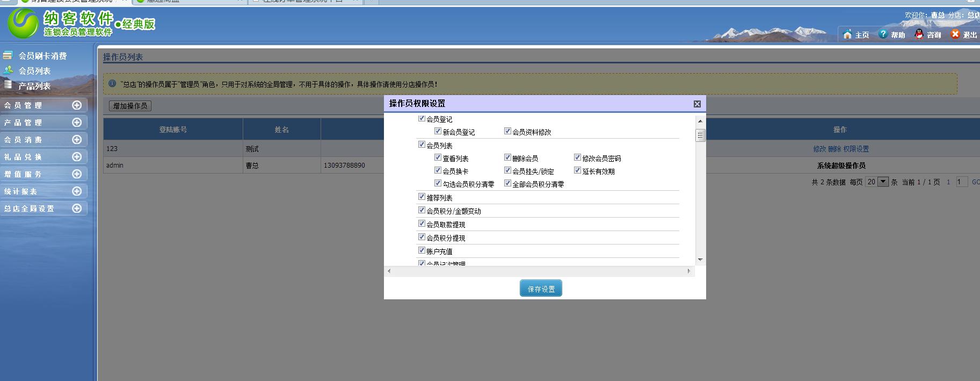
Task: Expand the 统计报表 sidebar menu
Action: tap(77, 191)
